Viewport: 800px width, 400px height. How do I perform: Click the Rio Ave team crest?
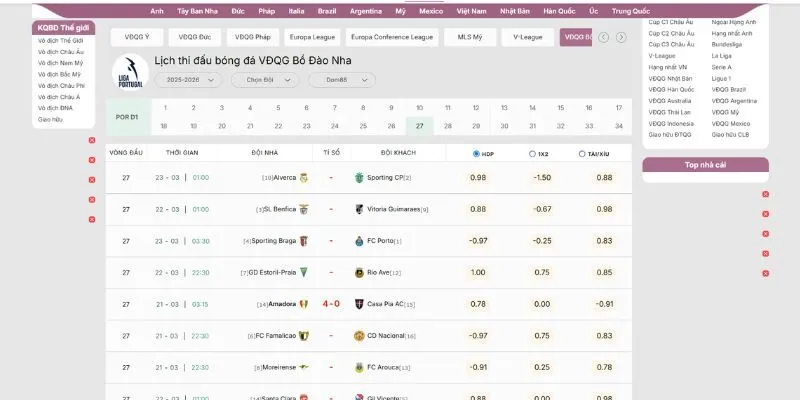[x=359, y=272]
